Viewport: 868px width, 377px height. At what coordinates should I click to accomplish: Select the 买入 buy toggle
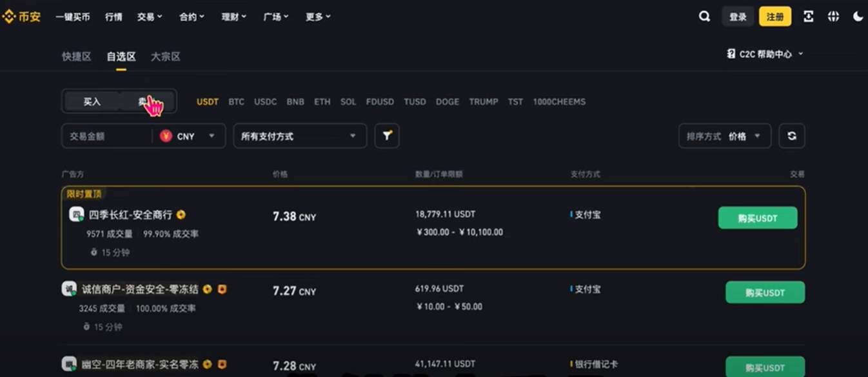click(92, 101)
